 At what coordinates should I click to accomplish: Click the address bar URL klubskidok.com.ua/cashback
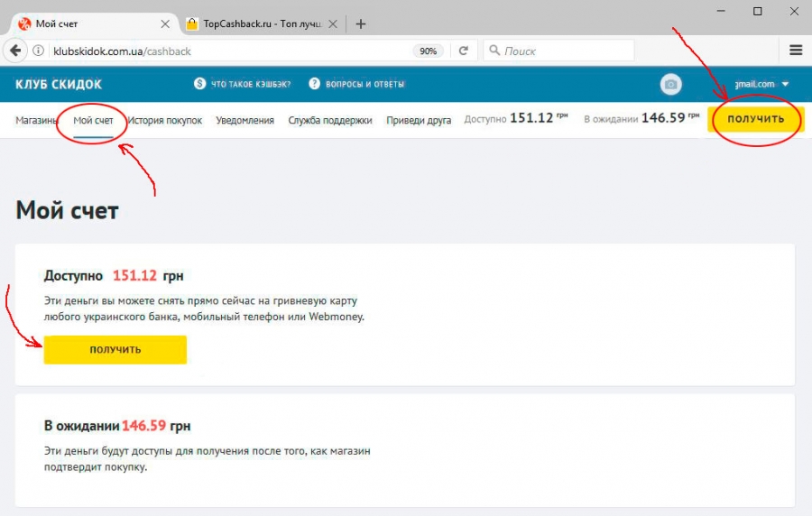coord(122,51)
